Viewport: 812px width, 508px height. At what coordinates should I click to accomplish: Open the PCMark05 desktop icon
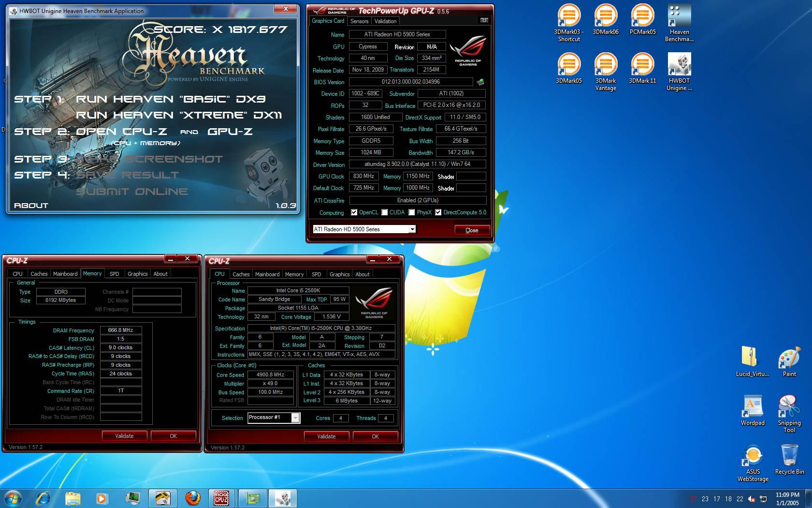pyautogui.click(x=642, y=19)
